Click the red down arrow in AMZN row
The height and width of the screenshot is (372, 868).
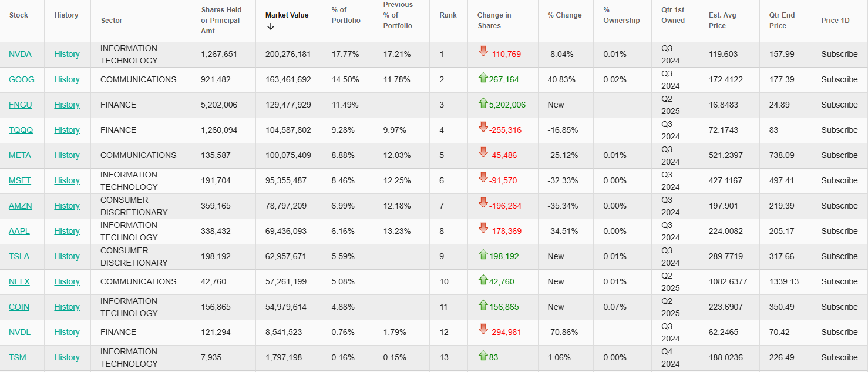tap(483, 203)
